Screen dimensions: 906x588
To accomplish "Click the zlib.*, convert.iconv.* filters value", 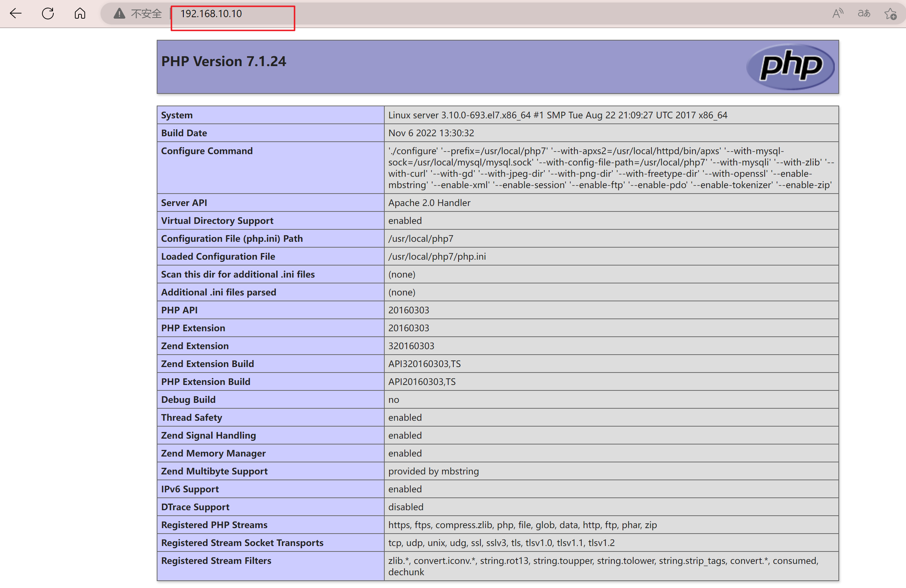I will tap(604, 566).
